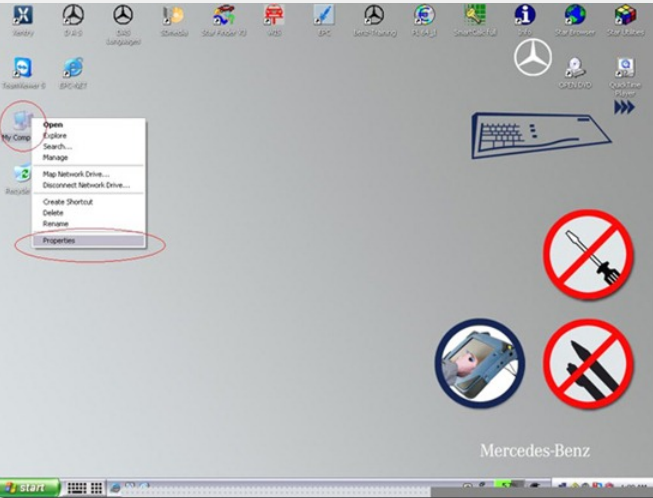Open the Info desktop icon

(x=525, y=15)
